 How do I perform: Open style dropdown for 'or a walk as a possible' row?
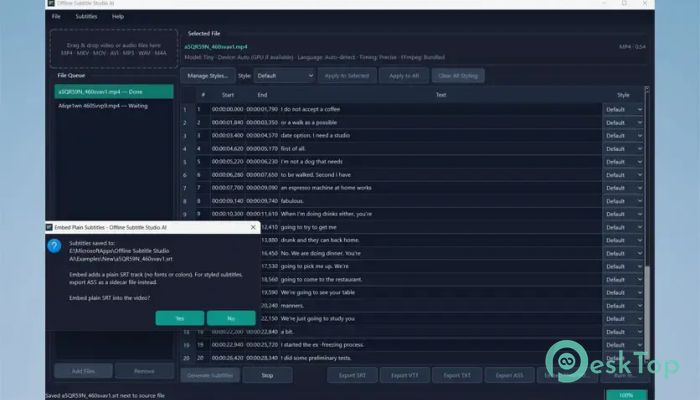(623, 122)
